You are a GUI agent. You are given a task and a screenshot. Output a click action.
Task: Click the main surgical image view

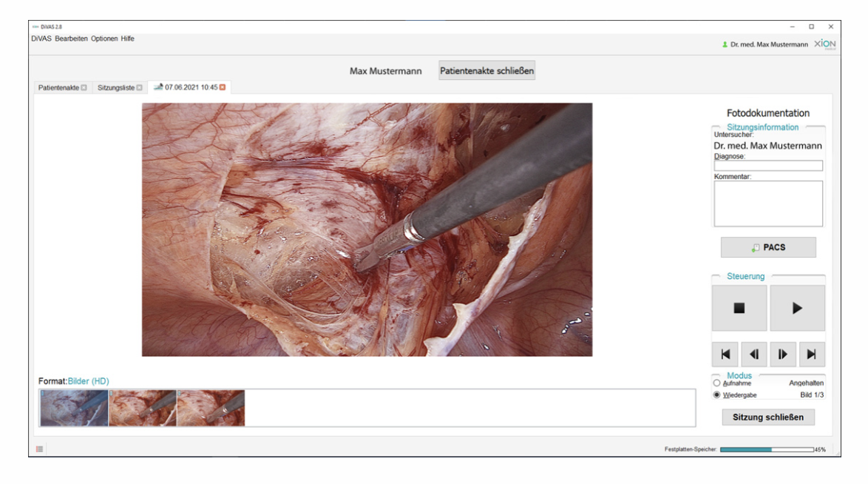pyautogui.click(x=367, y=229)
